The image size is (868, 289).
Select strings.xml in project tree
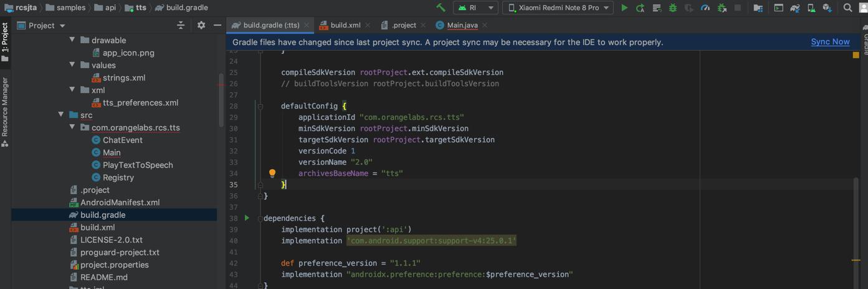point(124,77)
